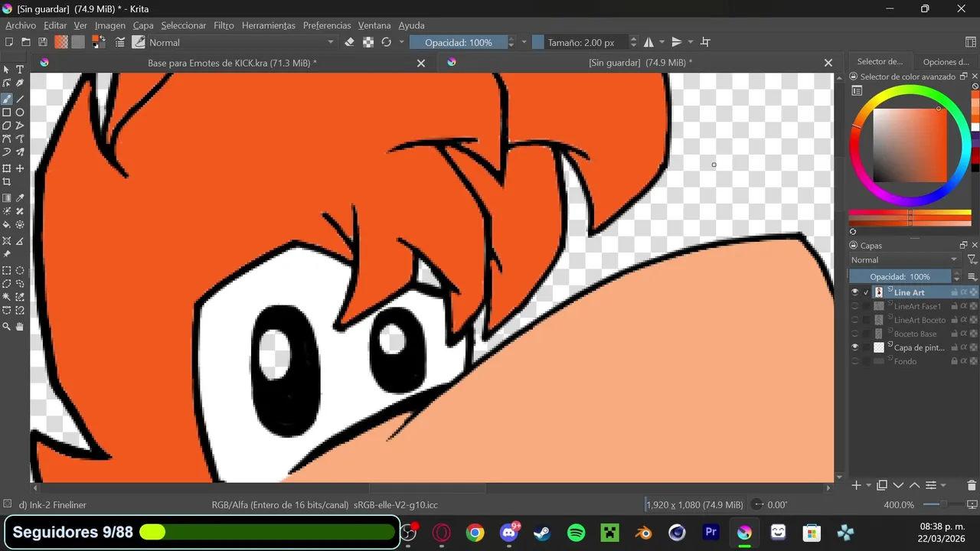Choose the Zoom tool
Screen dimensions: 980x551
(7, 326)
